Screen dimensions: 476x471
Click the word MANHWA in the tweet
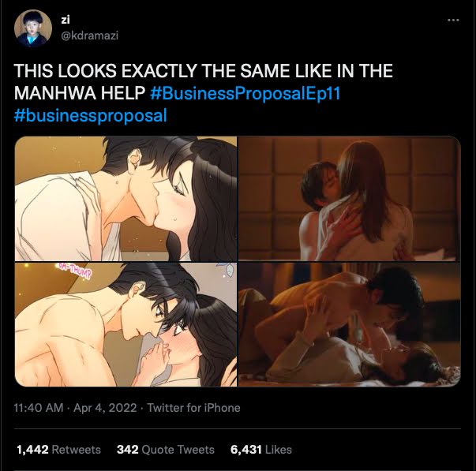pos(55,93)
